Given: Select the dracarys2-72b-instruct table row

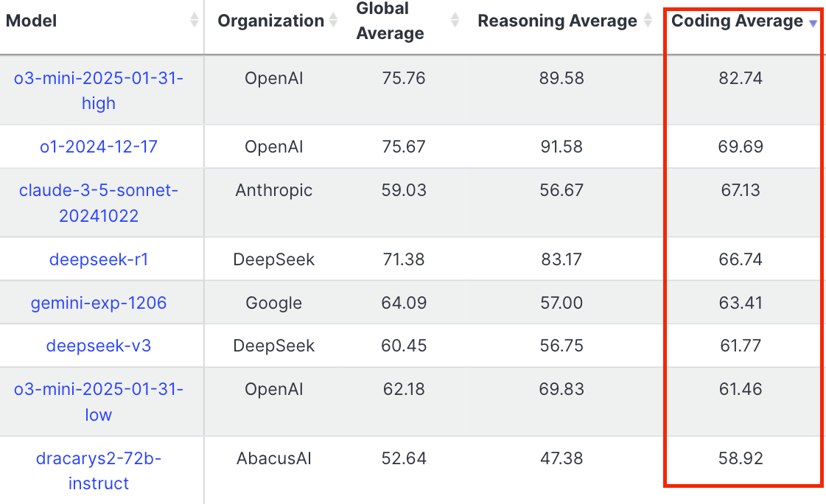Looking at the screenshot, I should pyautogui.click(x=413, y=470).
